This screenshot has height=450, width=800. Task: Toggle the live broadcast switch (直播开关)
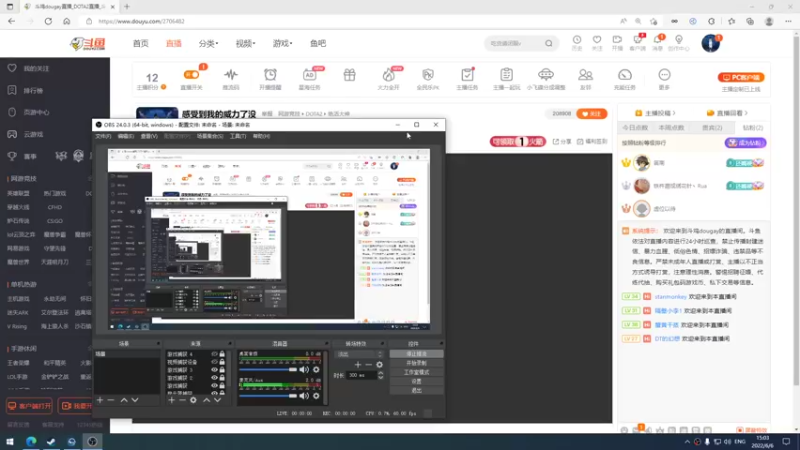point(191,74)
